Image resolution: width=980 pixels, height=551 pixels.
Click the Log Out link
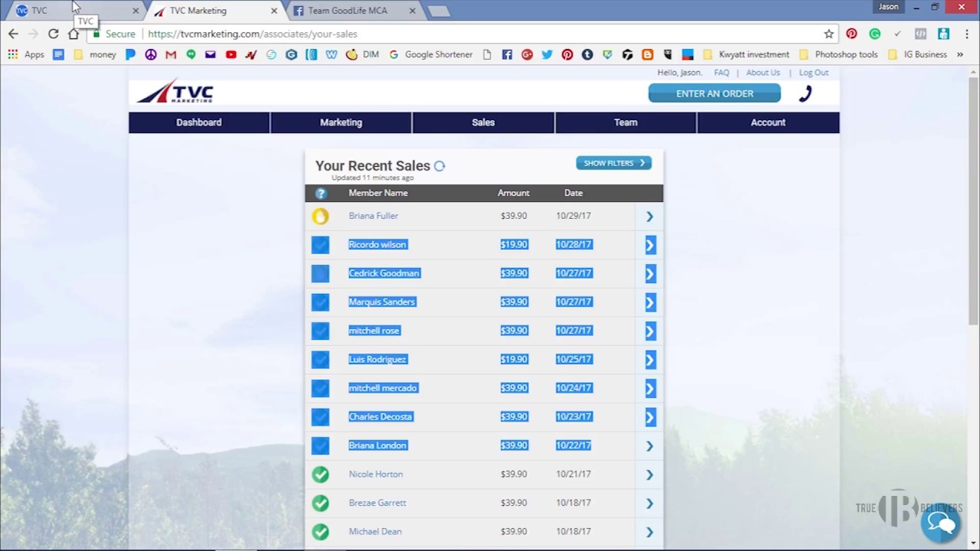coord(813,73)
